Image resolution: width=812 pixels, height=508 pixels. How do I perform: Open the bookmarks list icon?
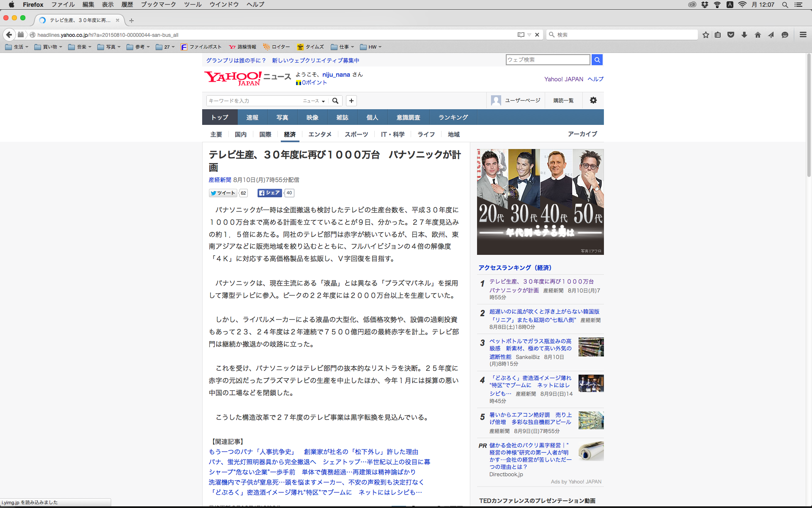coord(718,35)
